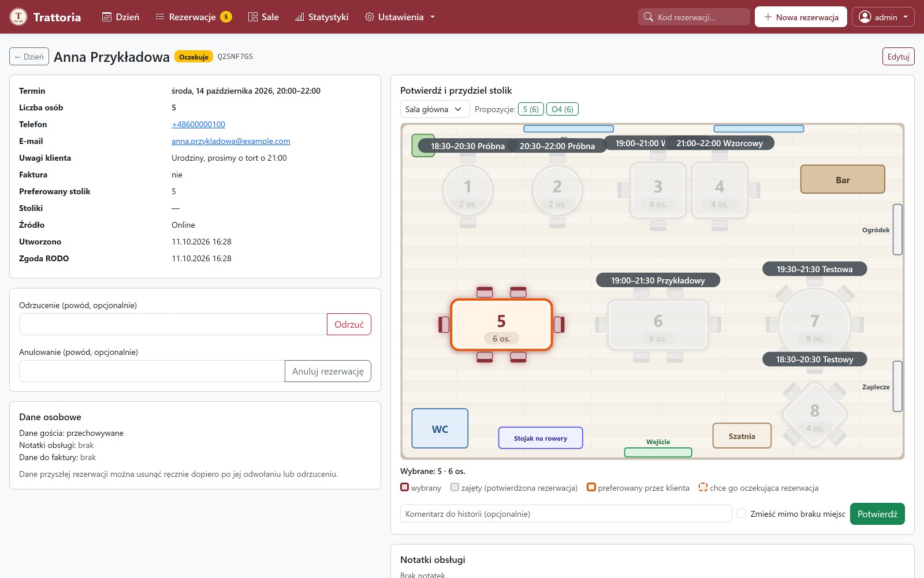Open the email anna.przykladowa@example.com
This screenshot has height=578, width=924.
[x=231, y=141]
